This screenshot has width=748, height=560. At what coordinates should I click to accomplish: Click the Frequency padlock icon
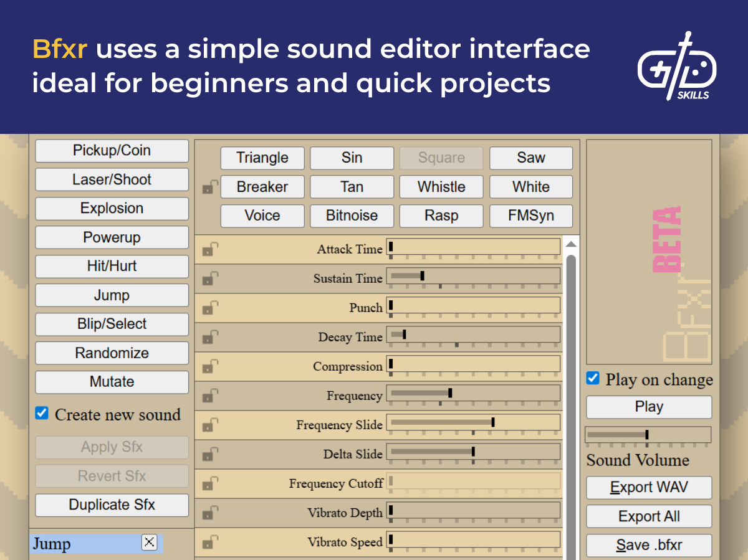209,396
